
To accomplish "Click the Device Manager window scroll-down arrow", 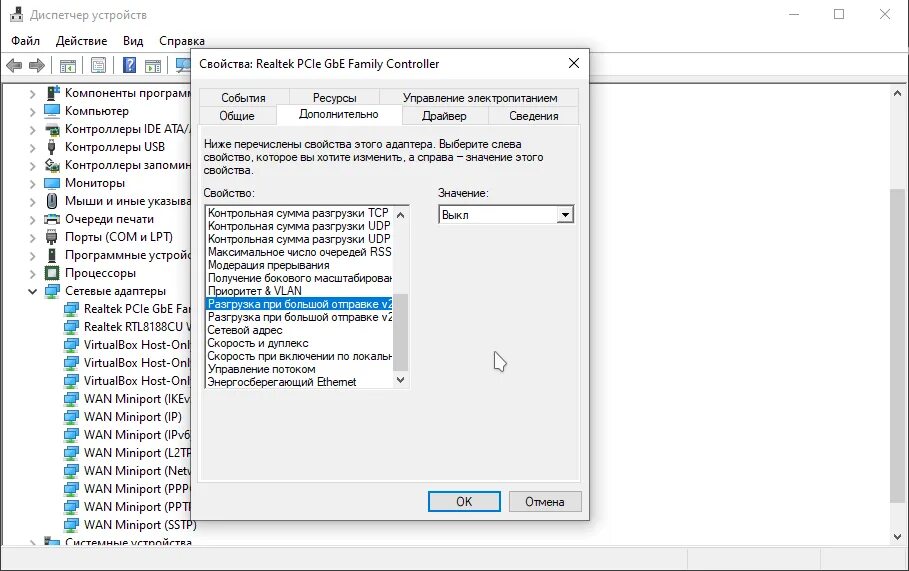I will pyautogui.click(x=897, y=536).
